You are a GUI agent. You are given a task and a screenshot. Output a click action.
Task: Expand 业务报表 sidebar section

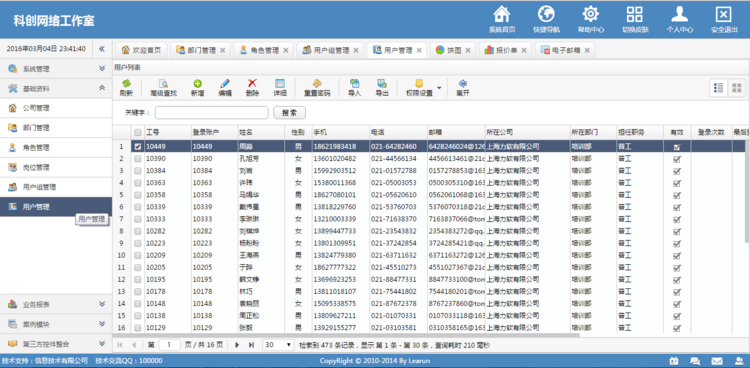point(56,304)
